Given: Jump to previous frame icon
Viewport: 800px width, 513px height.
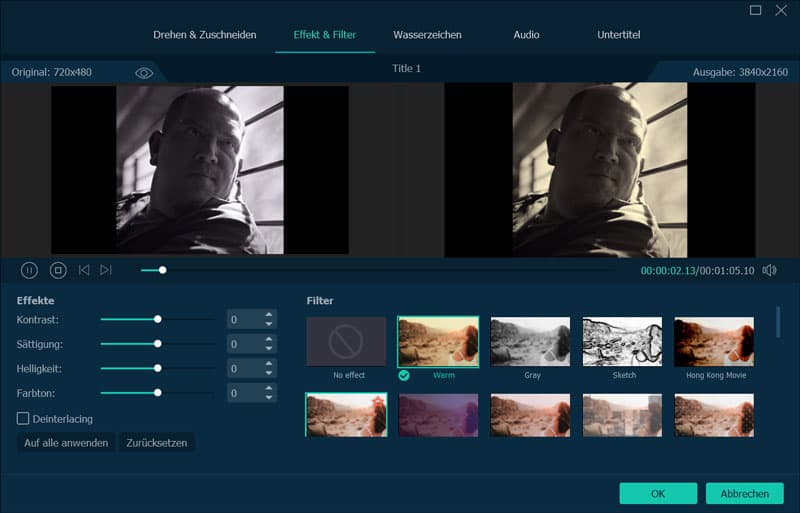Looking at the screenshot, I should click(x=84, y=270).
